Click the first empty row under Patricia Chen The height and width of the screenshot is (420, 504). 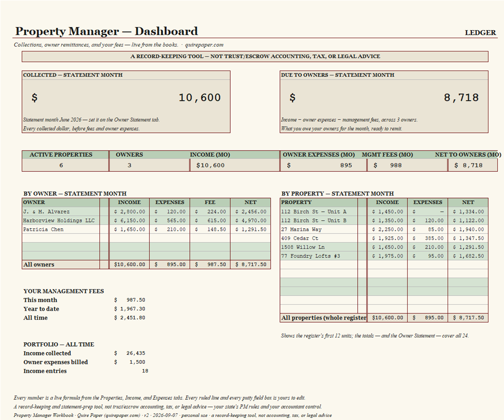coord(146,238)
